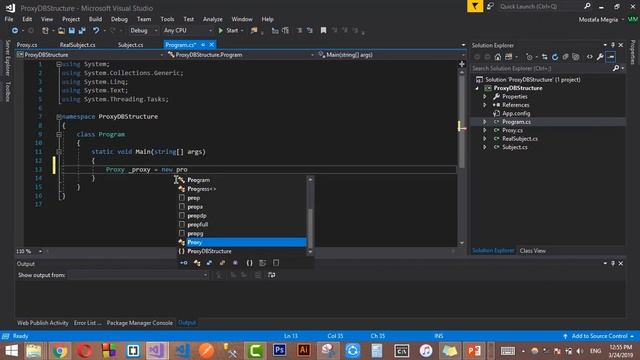Toggle first IntelliSense filter icon in popup
The image size is (640, 360).
click(x=184, y=263)
